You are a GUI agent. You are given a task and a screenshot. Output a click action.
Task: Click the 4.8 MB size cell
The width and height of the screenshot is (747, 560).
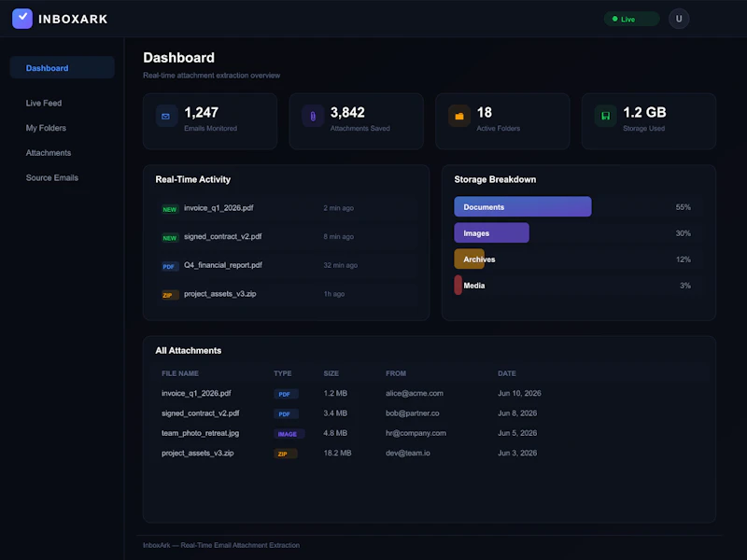click(335, 433)
